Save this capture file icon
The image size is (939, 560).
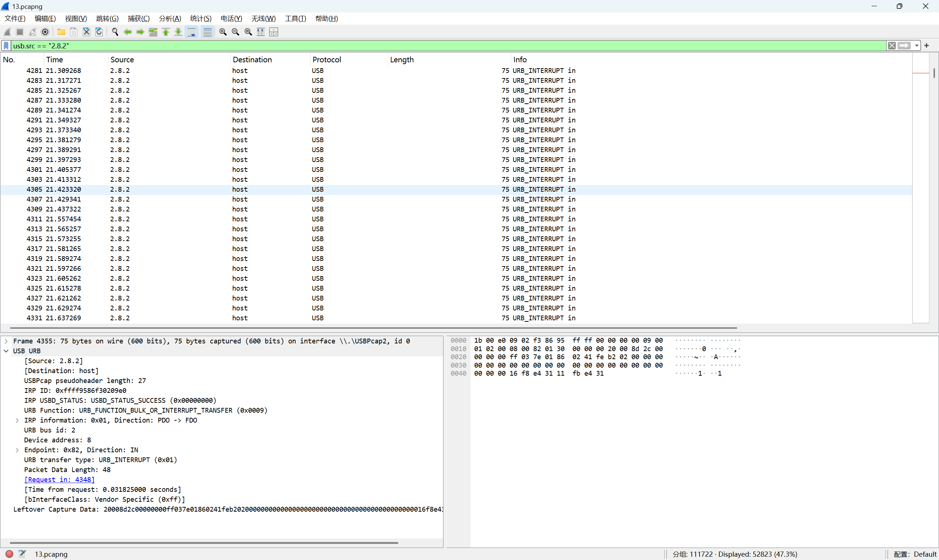coord(74,32)
